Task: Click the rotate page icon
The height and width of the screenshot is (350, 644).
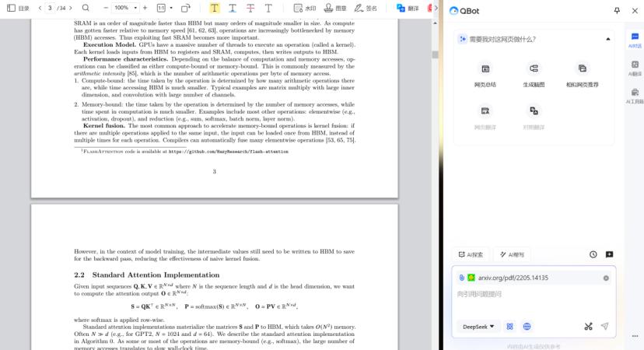Action: click(x=186, y=8)
